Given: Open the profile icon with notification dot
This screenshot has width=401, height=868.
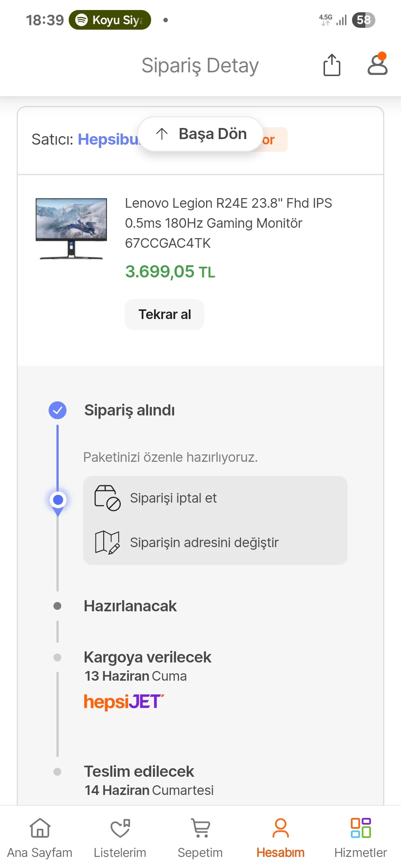Looking at the screenshot, I should 377,65.
